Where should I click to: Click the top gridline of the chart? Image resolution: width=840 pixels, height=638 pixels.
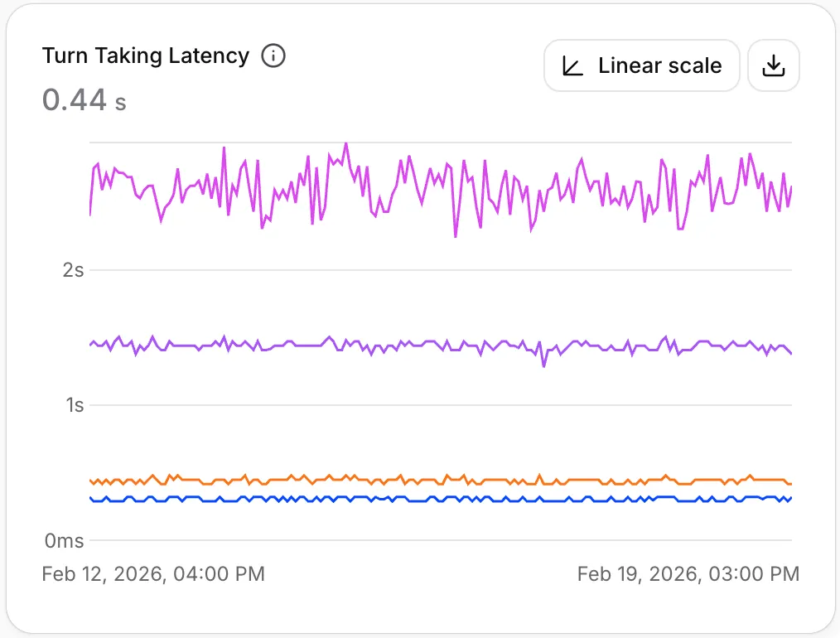pos(441,143)
